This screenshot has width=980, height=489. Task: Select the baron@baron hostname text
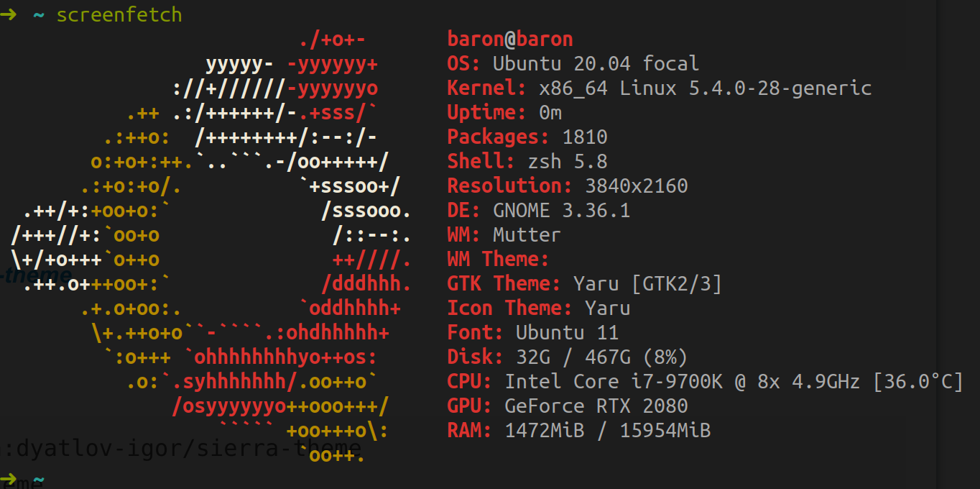coord(510,39)
